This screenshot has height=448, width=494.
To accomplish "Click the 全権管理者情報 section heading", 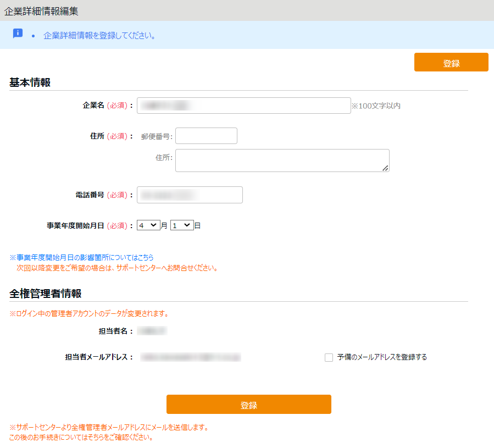I will (x=46, y=294).
